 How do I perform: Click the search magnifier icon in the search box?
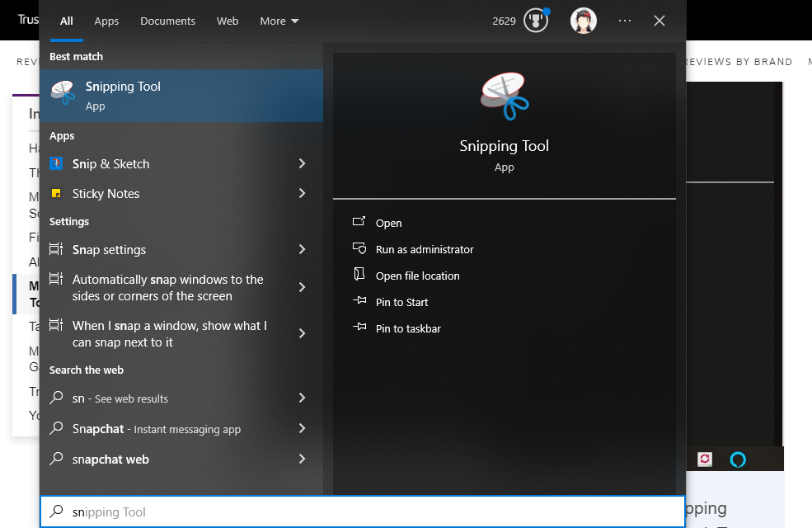coord(56,512)
